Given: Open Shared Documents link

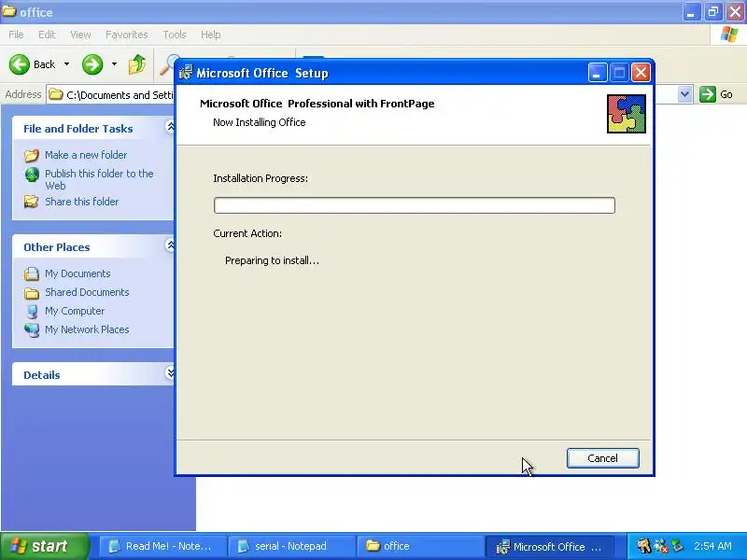Looking at the screenshot, I should click(87, 292).
